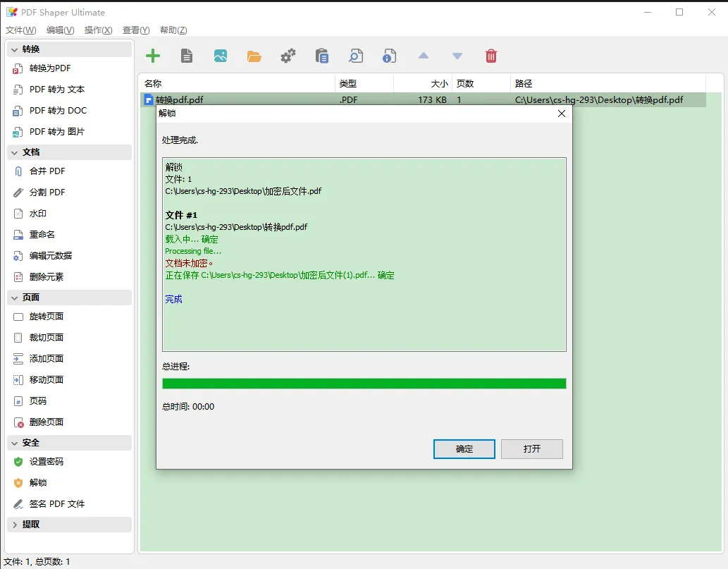This screenshot has height=569, width=728.
Task: Click the add document toolbar icon
Action: [x=187, y=56]
